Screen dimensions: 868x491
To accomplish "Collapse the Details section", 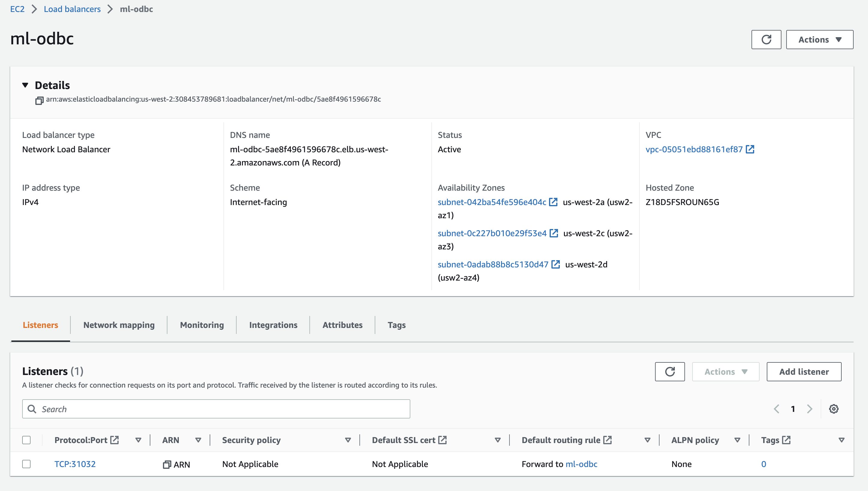I will tap(25, 85).
